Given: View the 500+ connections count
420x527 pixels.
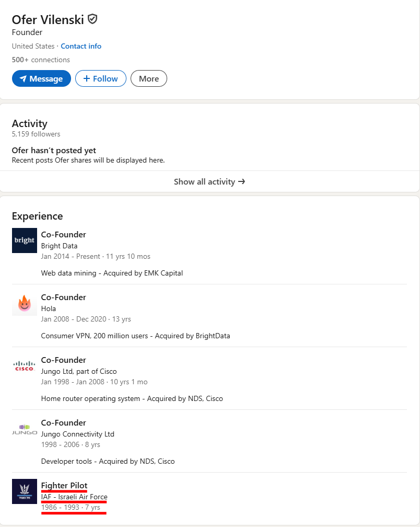Looking at the screenshot, I should (41, 60).
